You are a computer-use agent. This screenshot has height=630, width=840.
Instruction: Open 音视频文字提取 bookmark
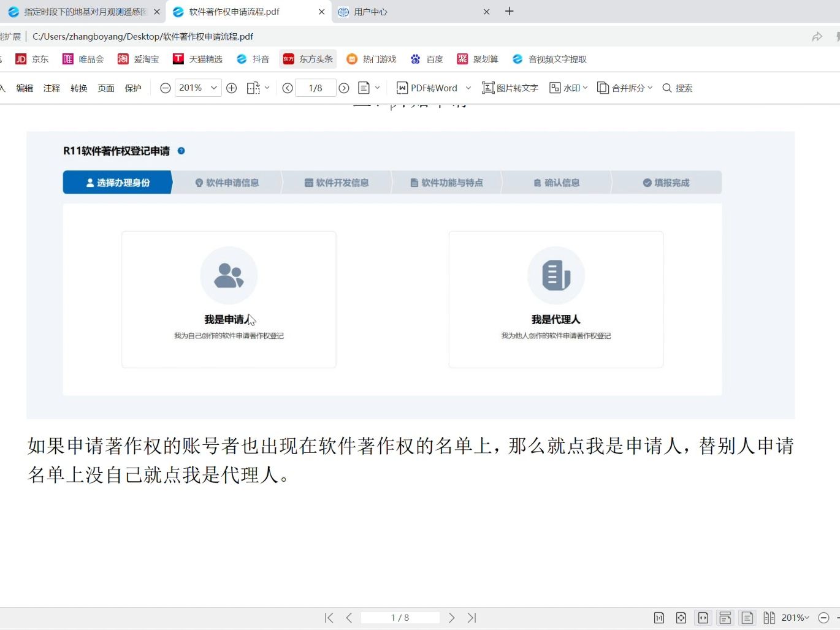[x=549, y=59]
